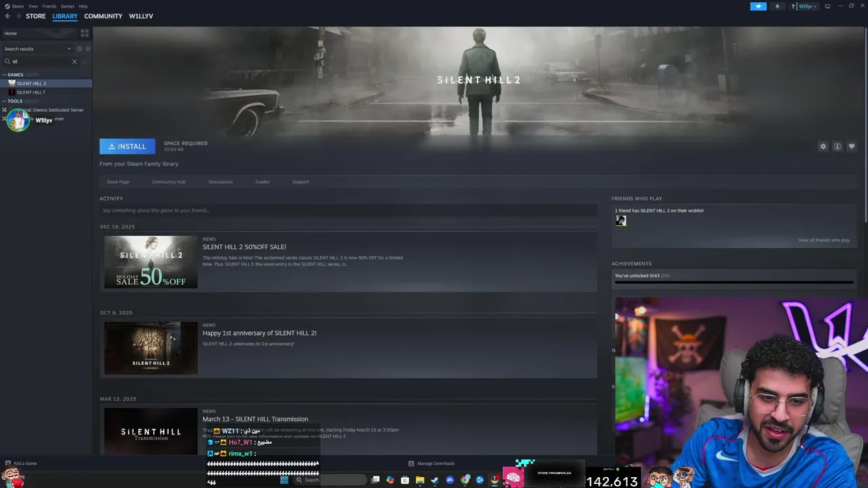The height and width of the screenshot is (488, 868).
Task: Expand the W1llyv account dropdown
Action: tap(807, 6)
